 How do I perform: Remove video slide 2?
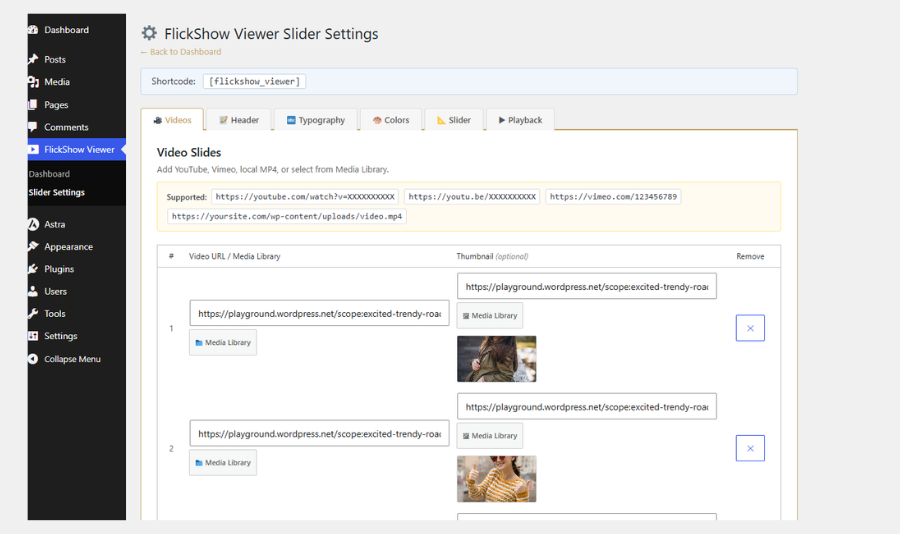coord(750,448)
